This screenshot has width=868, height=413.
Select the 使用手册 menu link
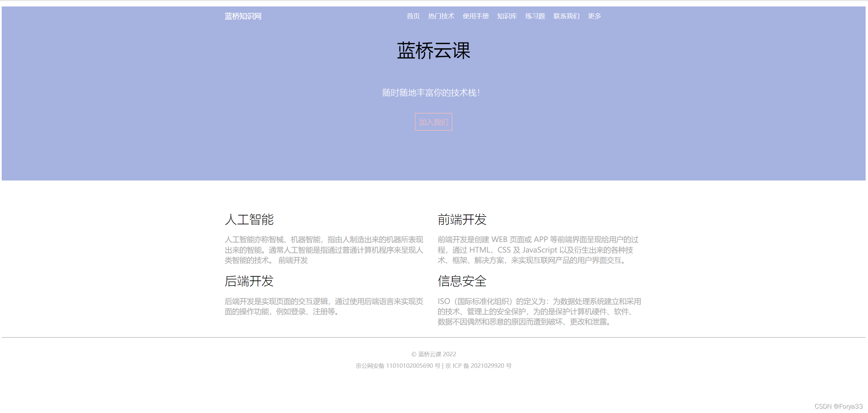pyautogui.click(x=475, y=16)
